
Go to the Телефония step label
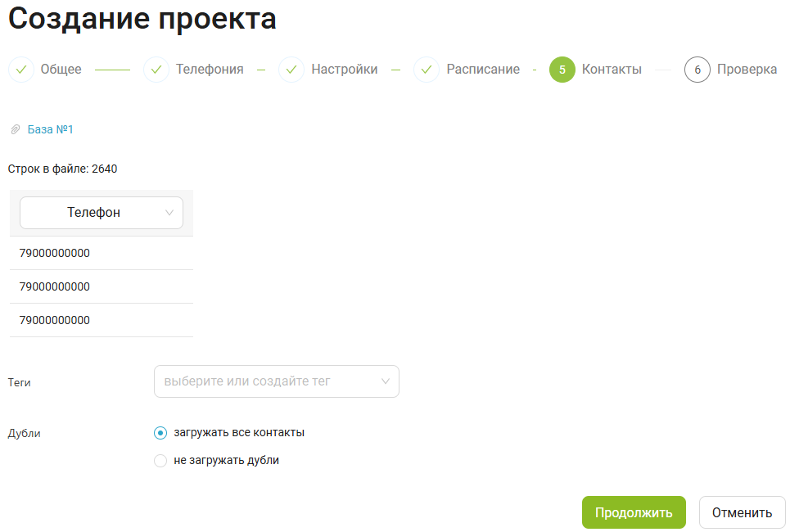point(210,70)
